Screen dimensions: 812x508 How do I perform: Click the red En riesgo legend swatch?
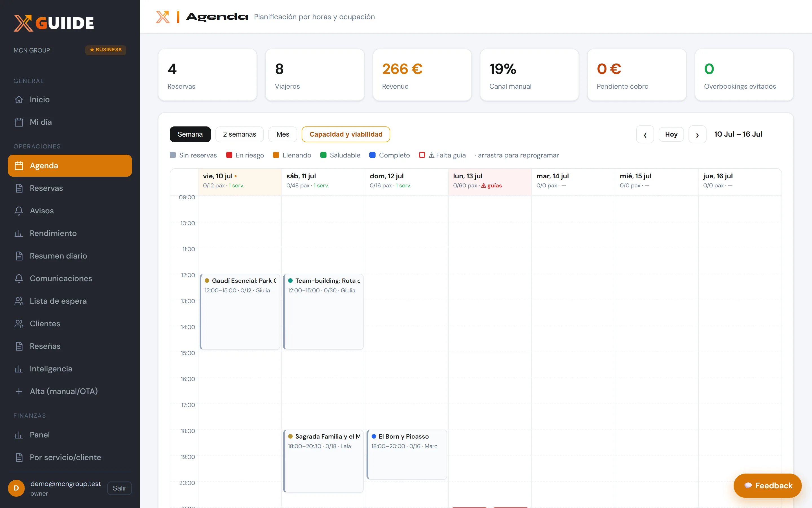pos(229,155)
